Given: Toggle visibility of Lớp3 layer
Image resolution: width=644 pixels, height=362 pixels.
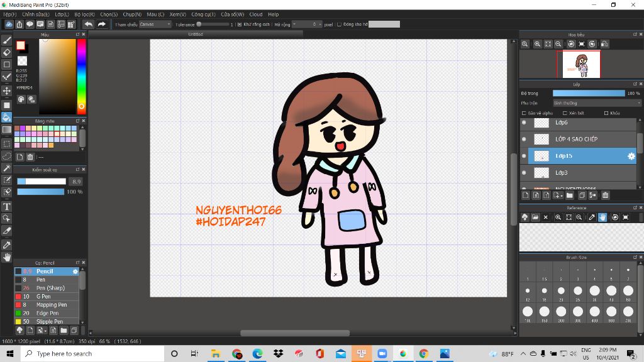Looking at the screenshot, I should 524,173.
